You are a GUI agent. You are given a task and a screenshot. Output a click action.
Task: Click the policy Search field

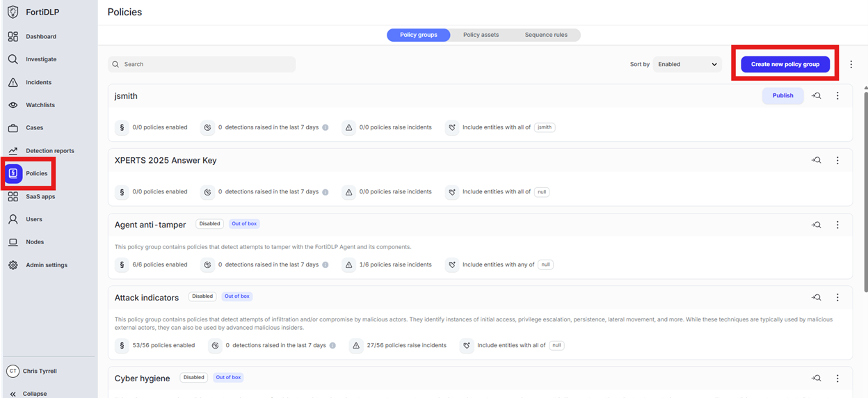click(x=202, y=64)
